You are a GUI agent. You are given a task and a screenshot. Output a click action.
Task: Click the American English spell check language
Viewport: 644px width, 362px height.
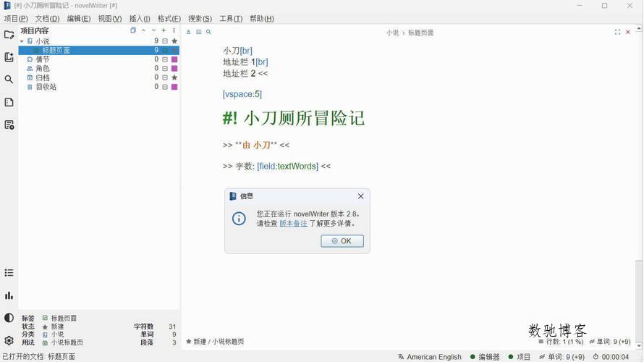click(x=430, y=357)
